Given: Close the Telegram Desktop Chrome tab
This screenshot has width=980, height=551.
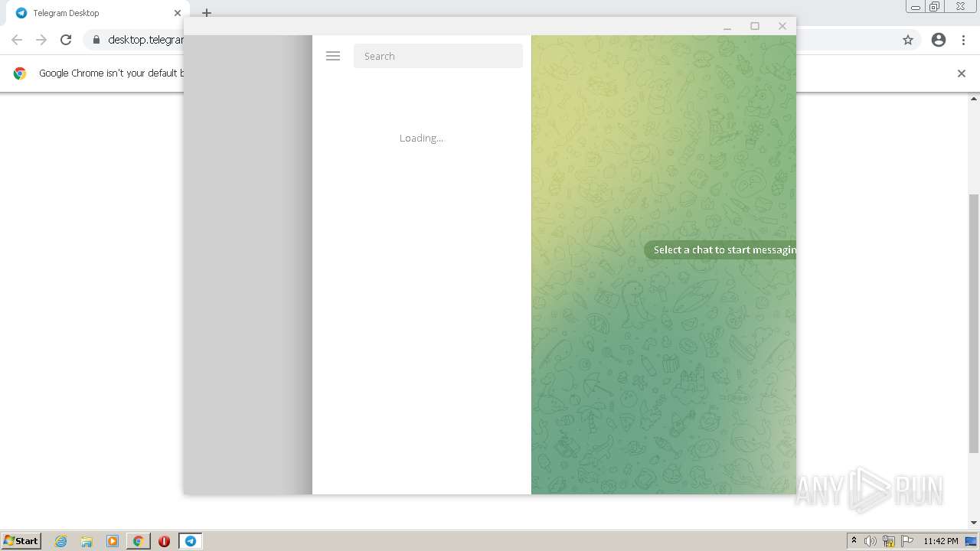Looking at the screenshot, I should (x=178, y=13).
